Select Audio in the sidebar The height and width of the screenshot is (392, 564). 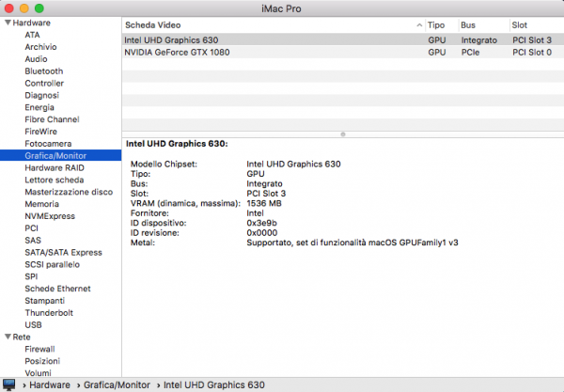36,59
